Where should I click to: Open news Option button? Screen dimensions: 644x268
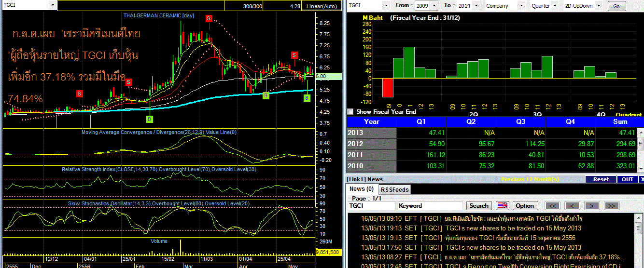[x=525, y=205]
